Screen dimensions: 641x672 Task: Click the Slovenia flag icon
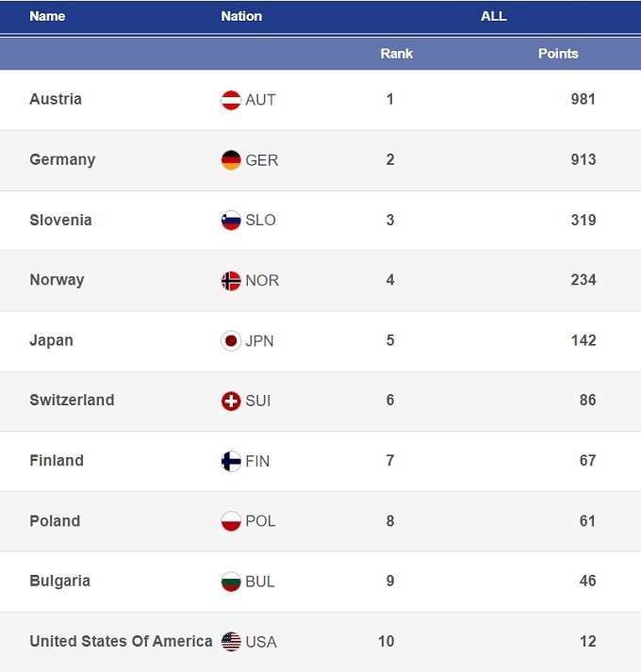tap(231, 221)
